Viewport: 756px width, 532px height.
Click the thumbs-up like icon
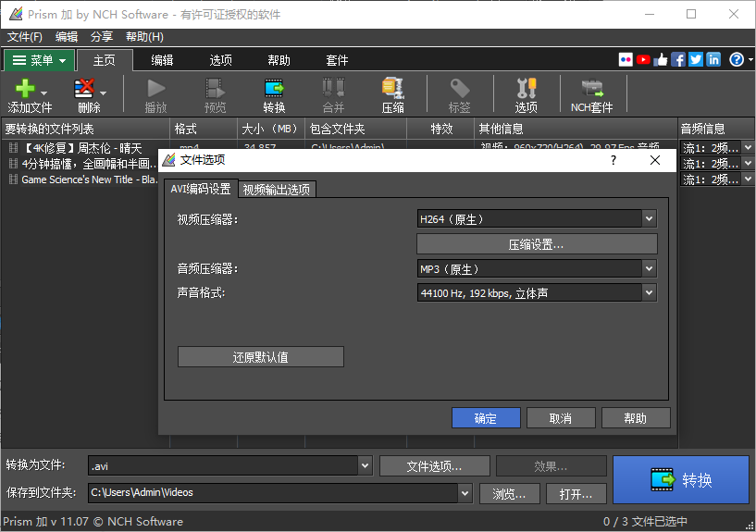click(661, 60)
